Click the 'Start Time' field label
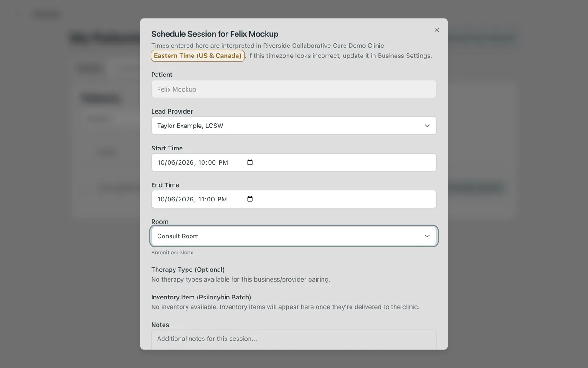Viewport: 588px width, 368px height. pyautogui.click(x=167, y=148)
